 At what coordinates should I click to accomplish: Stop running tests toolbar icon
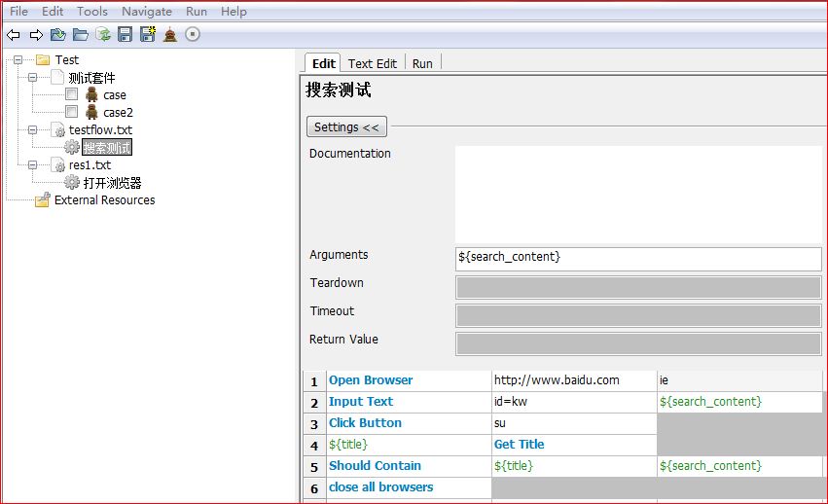coord(193,34)
